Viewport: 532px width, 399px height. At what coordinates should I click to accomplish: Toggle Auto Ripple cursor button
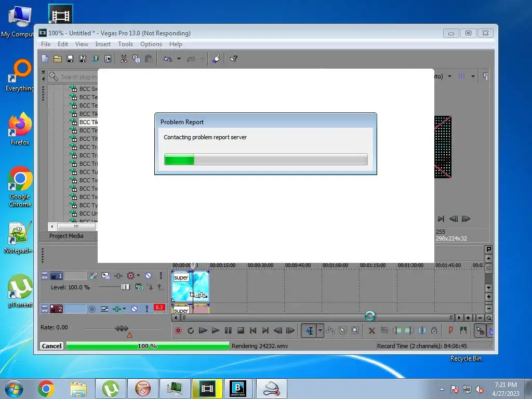click(480, 330)
